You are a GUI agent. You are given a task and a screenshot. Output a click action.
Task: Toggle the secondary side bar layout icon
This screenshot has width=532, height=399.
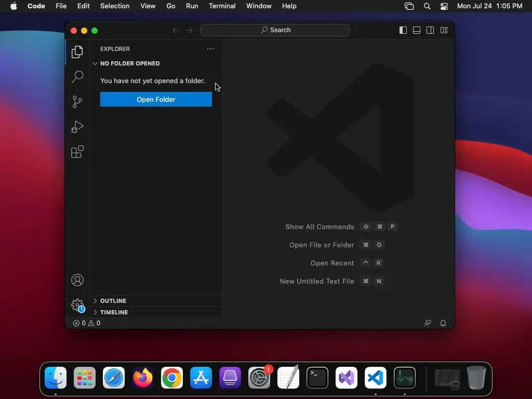tap(430, 30)
